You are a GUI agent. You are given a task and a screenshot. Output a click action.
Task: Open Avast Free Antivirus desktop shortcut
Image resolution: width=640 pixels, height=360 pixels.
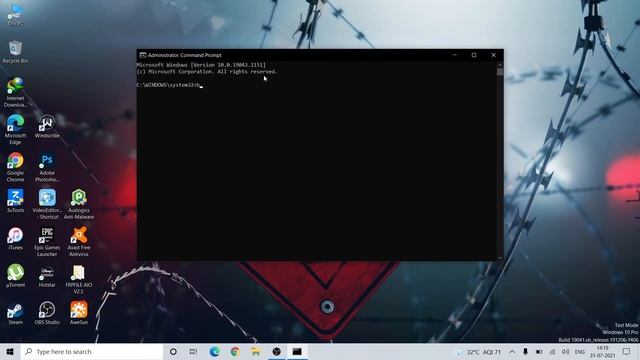pyautogui.click(x=79, y=242)
